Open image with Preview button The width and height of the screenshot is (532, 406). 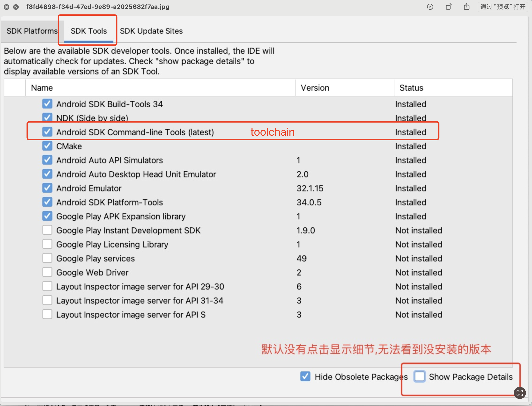coord(502,7)
